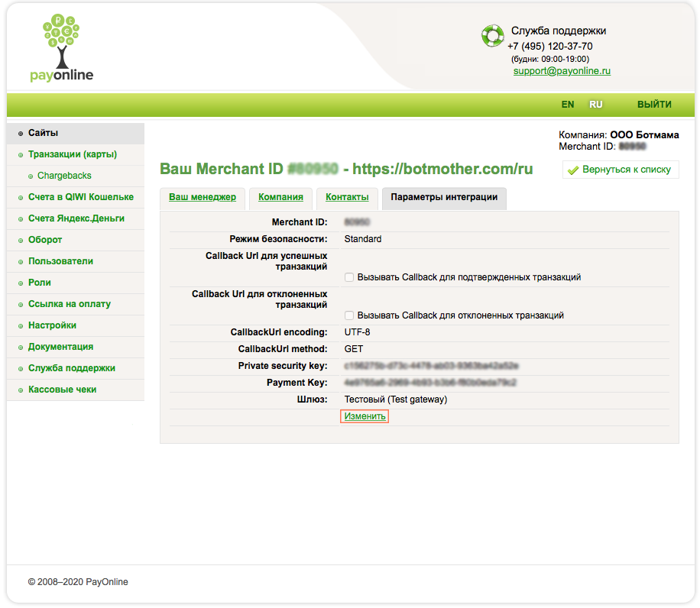Image resolution: width=700 pixels, height=608 pixels.
Task: Switch language to EN
Action: point(567,105)
